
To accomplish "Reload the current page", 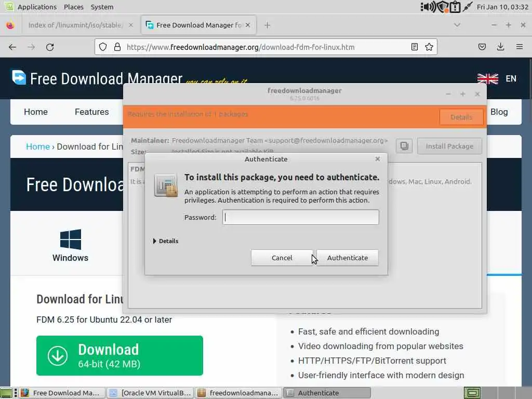I will click(50, 47).
